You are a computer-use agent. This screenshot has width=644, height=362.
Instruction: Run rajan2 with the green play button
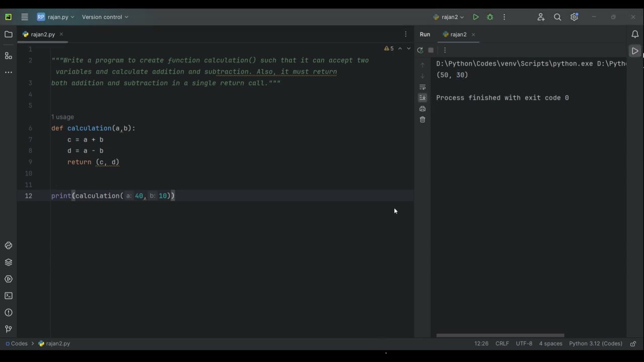pyautogui.click(x=475, y=17)
